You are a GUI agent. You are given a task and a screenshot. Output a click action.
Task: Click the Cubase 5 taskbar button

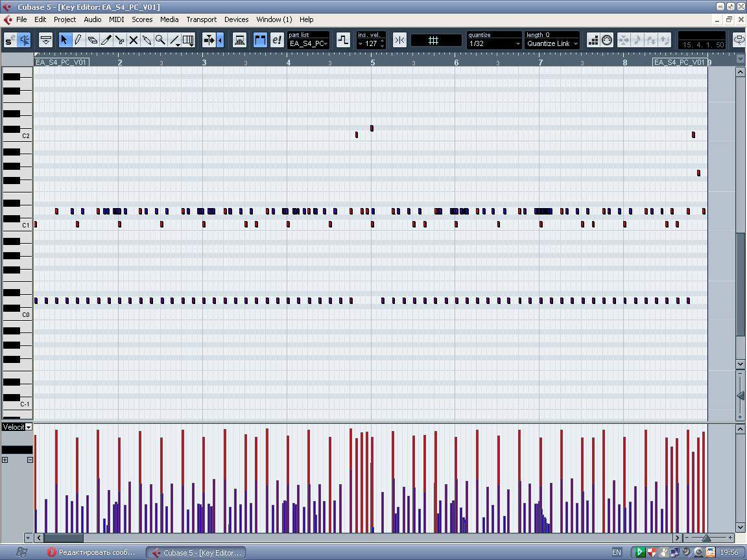(x=195, y=552)
